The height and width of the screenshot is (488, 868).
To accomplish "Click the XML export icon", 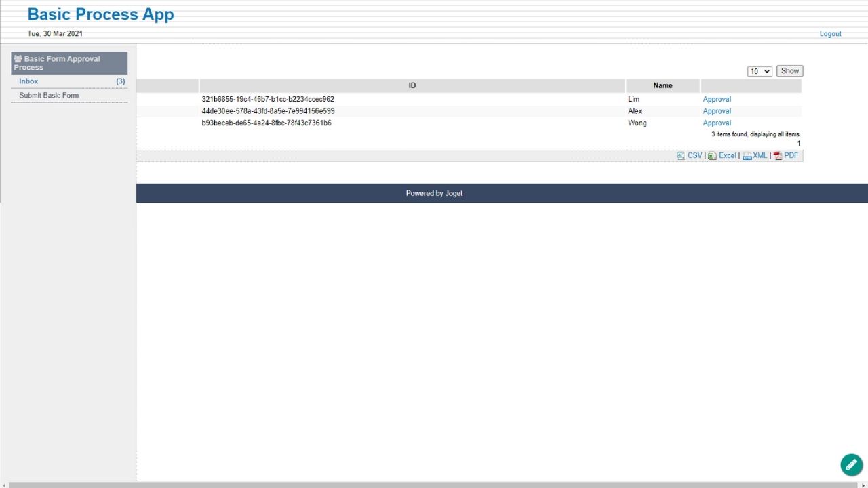I will click(747, 156).
